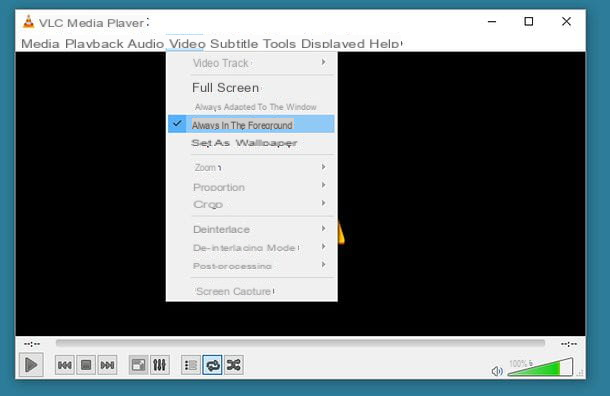The height and width of the screenshot is (396, 610).
Task: Select Set As Wallpaper option
Action: (251, 143)
